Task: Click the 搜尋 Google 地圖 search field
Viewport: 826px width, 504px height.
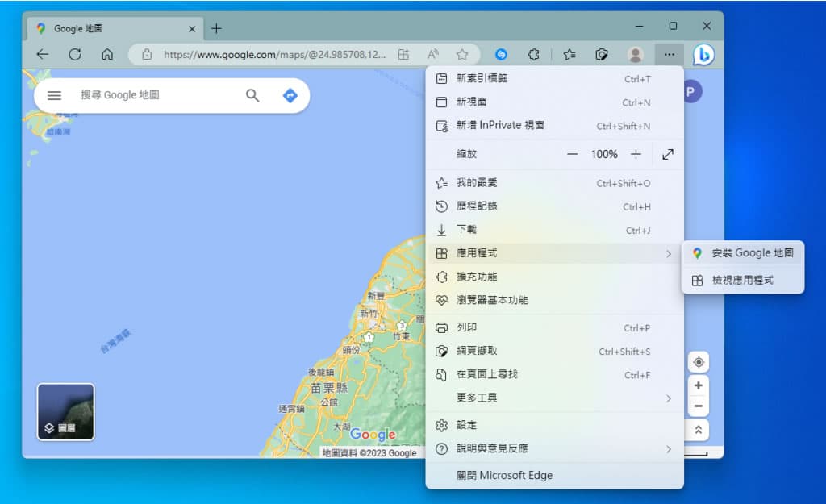Action: (158, 95)
